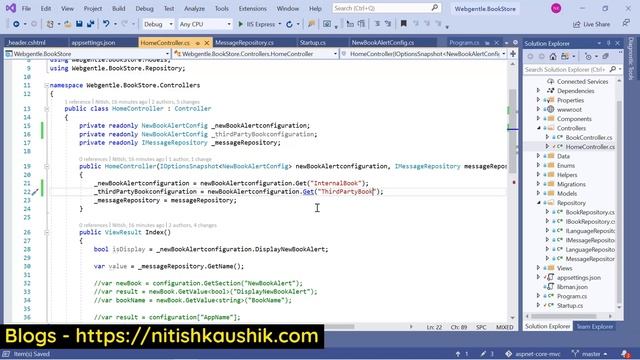This screenshot has width=640, height=360.
Task: Click the Save All toolbar icon
Action: [x=90, y=24]
